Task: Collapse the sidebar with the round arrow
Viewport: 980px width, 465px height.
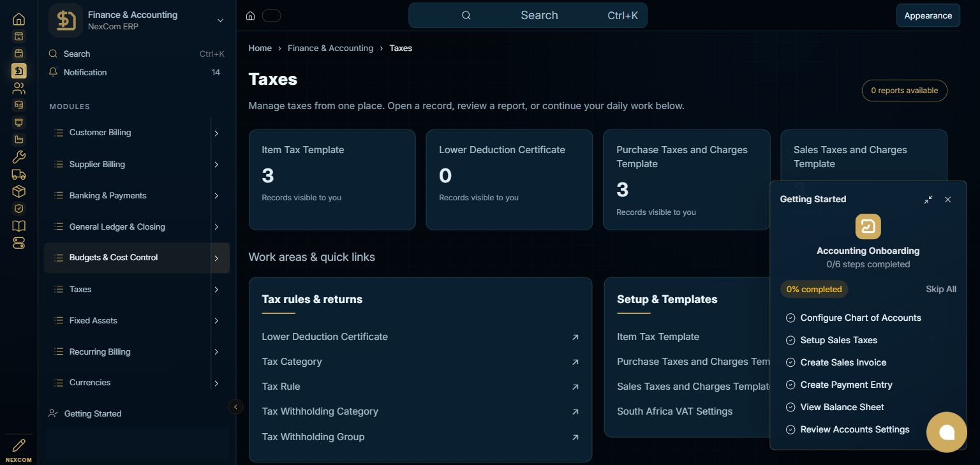Action: point(235,406)
